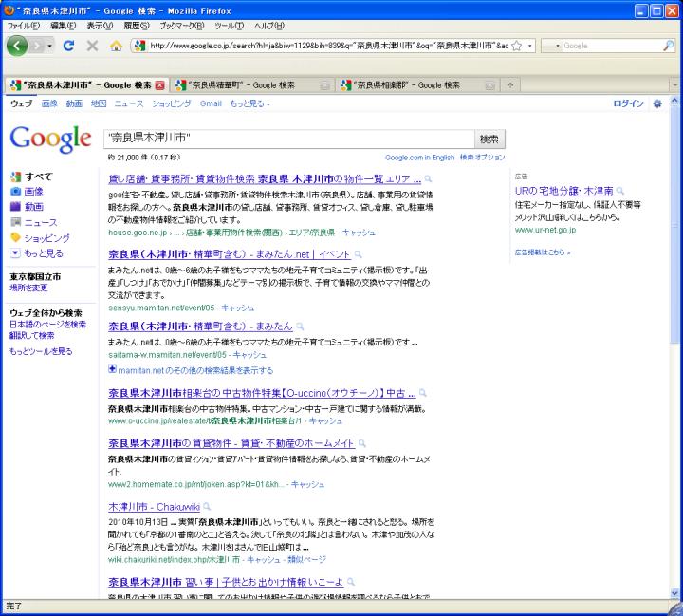Viewport: 683px width, 616px height.
Task: Filter results by 画像 (Images) in sidebar
Action: click(32, 192)
